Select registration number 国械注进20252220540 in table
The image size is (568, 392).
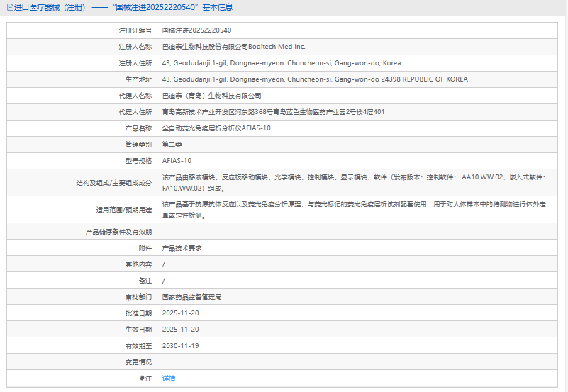coord(196,30)
